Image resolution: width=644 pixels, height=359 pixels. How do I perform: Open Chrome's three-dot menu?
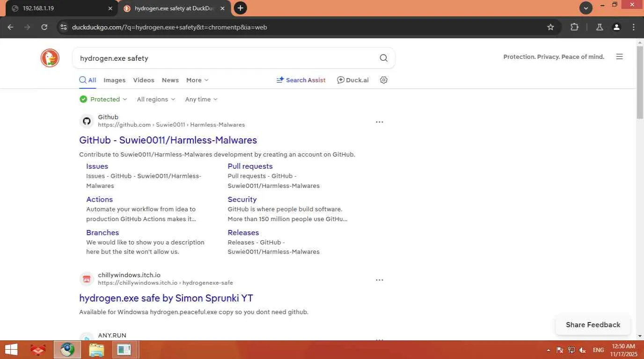(x=634, y=27)
